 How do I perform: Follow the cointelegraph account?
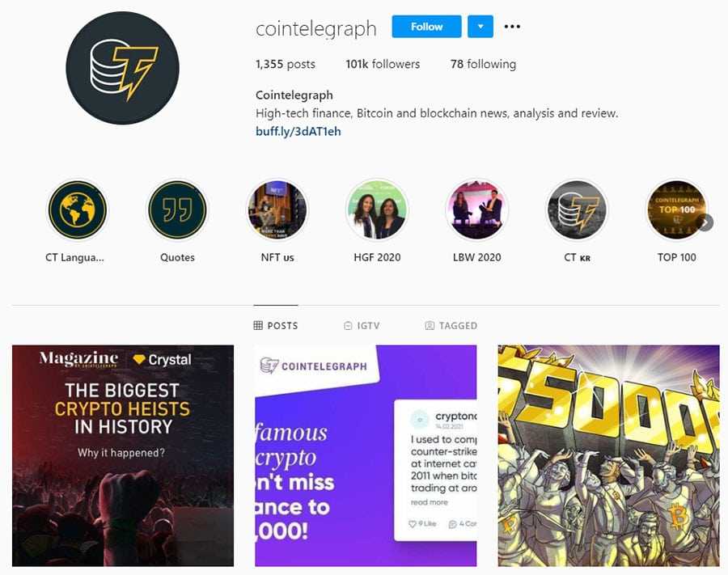click(x=426, y=27)
